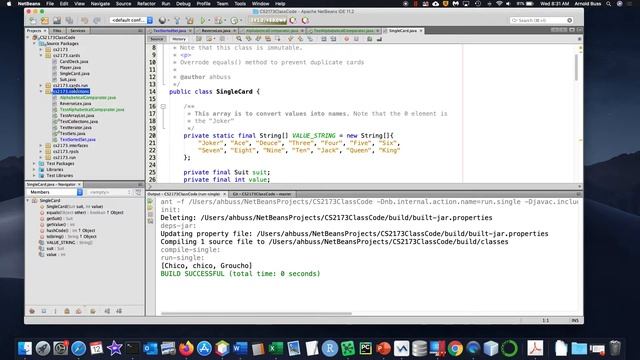Select SingleCard.java in the project tree
This screenshot has width=640, height=360.
click(75, 73)
